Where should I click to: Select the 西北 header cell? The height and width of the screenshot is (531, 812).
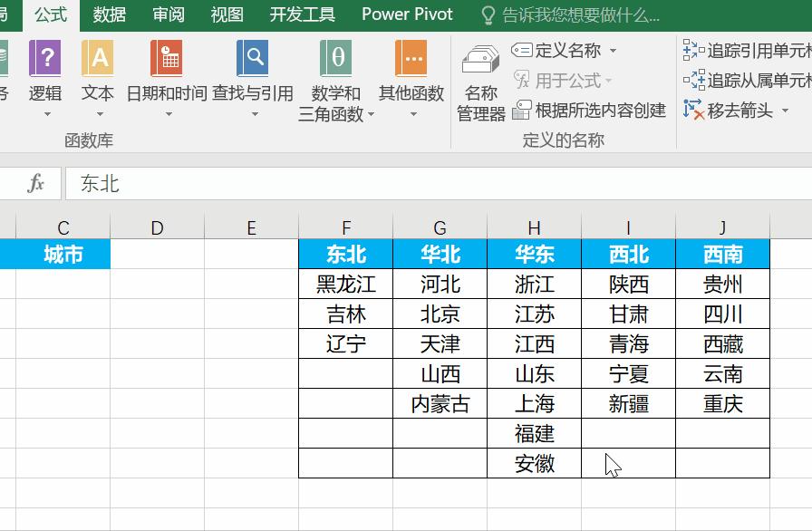click(629, 254)
